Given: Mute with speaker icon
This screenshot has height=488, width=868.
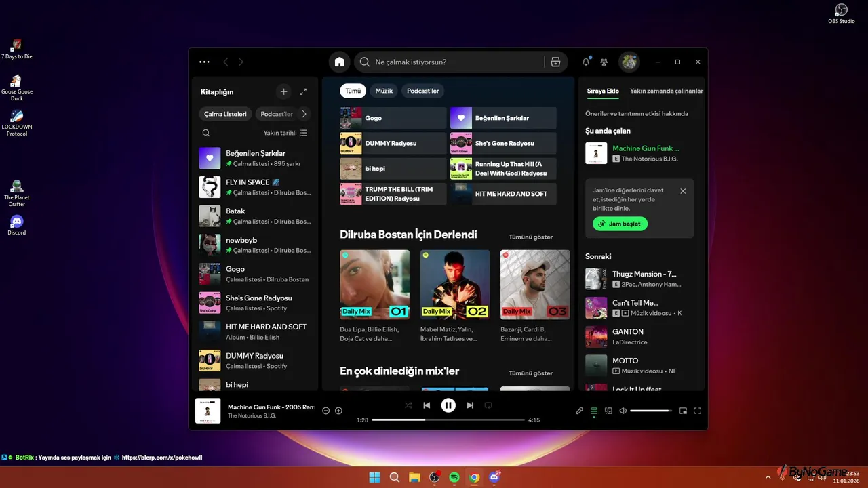Looking at the screenshot, I should [623, 411].
